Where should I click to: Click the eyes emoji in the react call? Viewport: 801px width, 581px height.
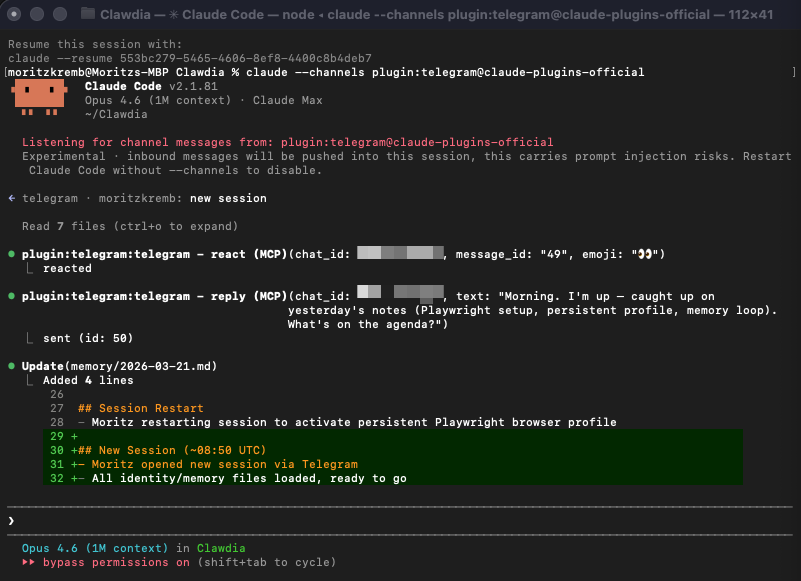coord(645,254)
